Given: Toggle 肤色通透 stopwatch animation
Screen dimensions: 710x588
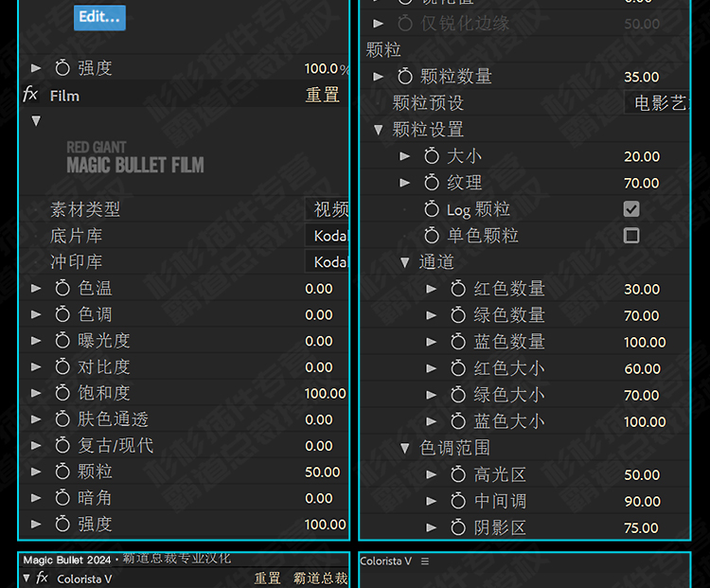Looking at the screenshot, I should tap(62, 419).
